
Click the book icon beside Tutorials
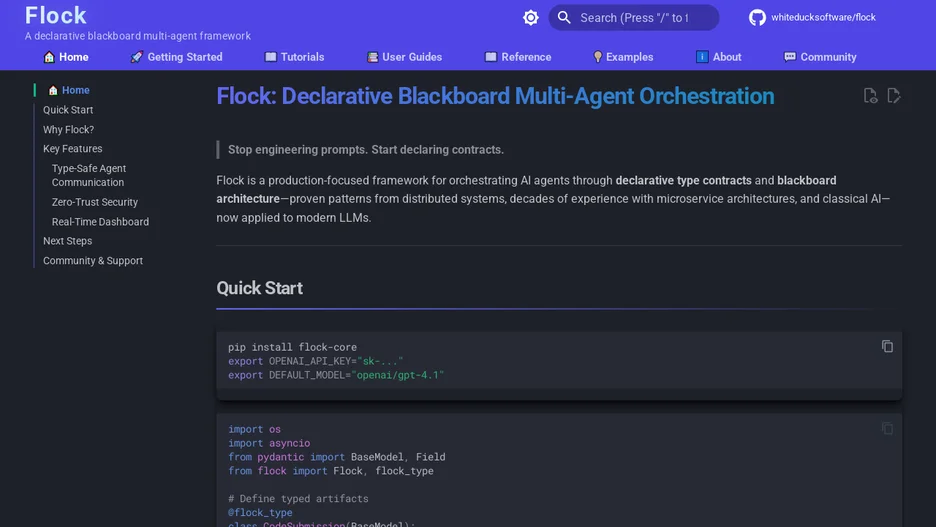pos(270,57)
